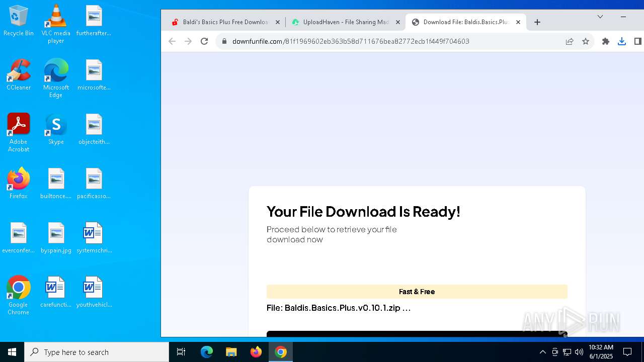Screen dimensions: 644x362
Task: Click the Baldis.Basics.Plus.v0.10.1.zip file name
Action: tap(347, 308)
